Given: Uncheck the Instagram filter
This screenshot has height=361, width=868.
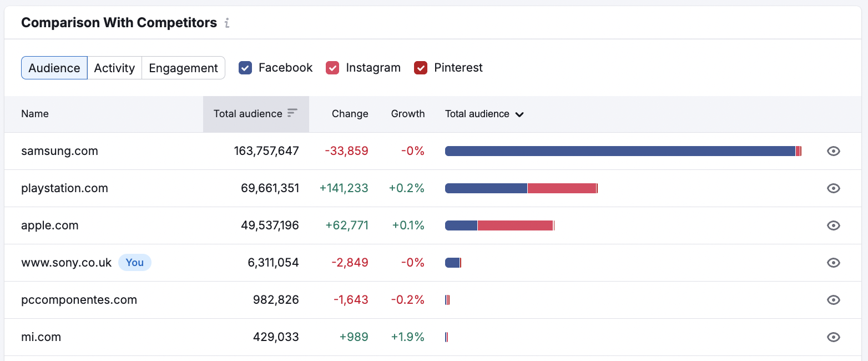Looking at the screenshot, I should [332, 67].
